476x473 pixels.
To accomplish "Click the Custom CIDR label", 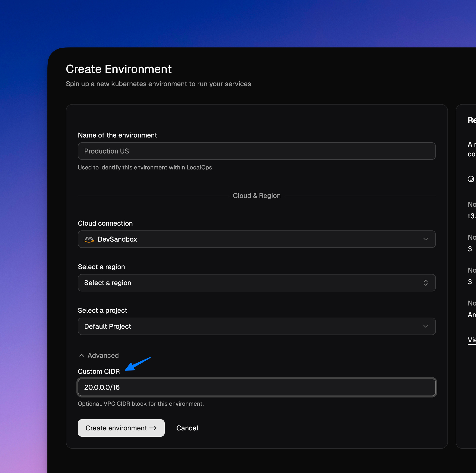I will tap(99, 371).
